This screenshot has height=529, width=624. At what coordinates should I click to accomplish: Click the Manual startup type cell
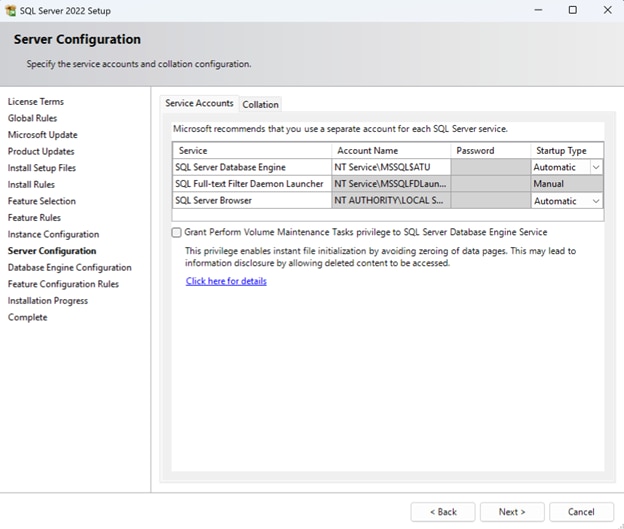tap(567, 184)
